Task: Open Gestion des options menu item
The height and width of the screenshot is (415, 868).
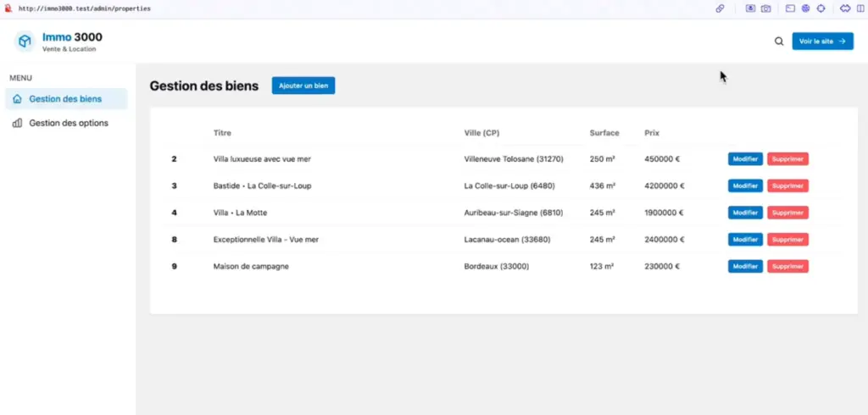Action: [x=66, y=123]
